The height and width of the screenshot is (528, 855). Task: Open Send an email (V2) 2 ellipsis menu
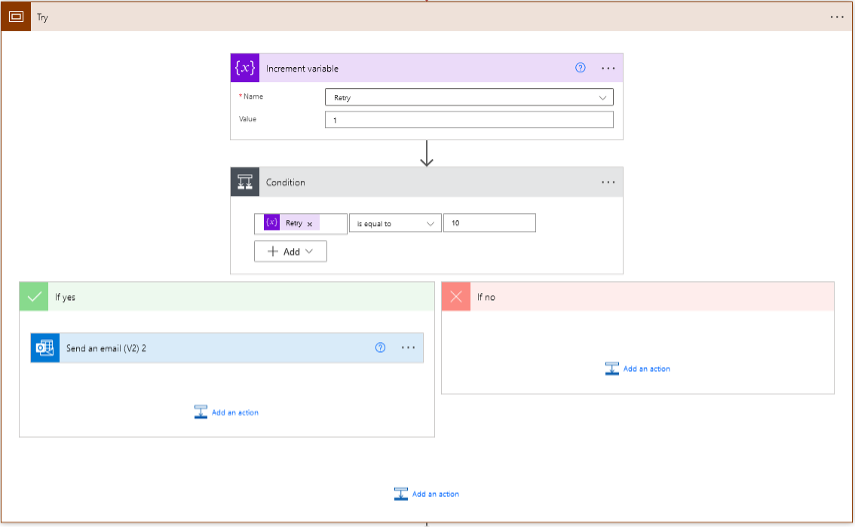point(408,347)
